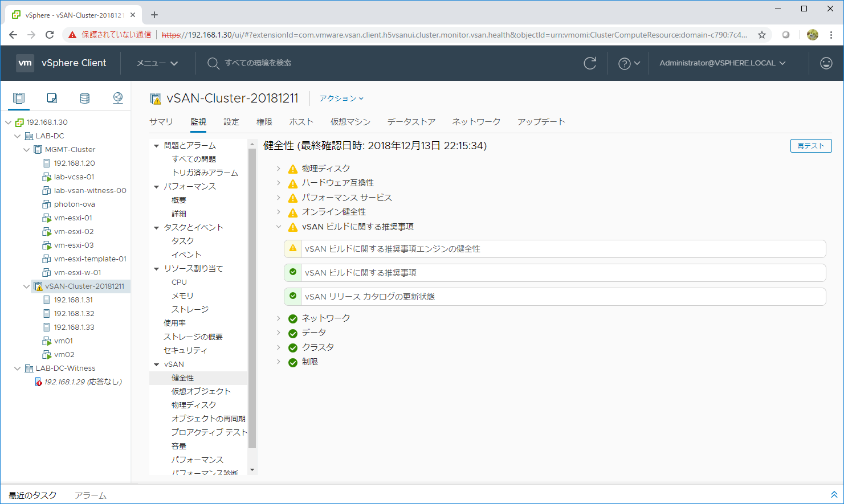Collapse the 192.168.1.30 vCenter node
Viewport: 844px width, 504px height.
(x=8, y=122)
